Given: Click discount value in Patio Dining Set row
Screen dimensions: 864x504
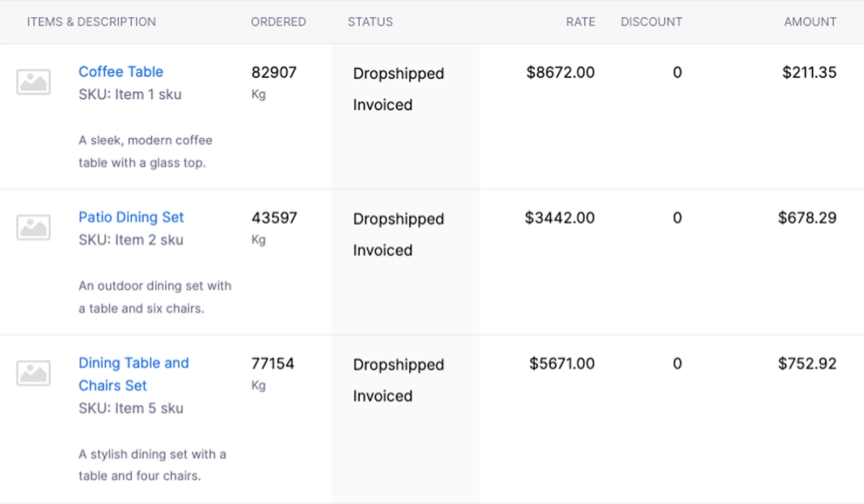Looking at the screenshot, I should 677,218.
